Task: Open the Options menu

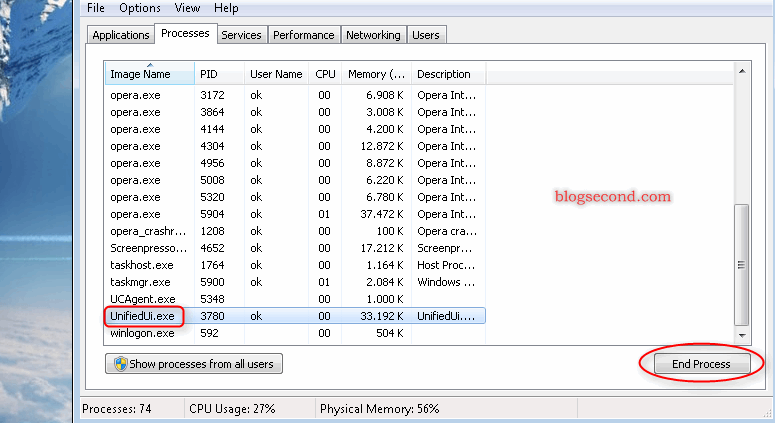Action: pos(139,8)
